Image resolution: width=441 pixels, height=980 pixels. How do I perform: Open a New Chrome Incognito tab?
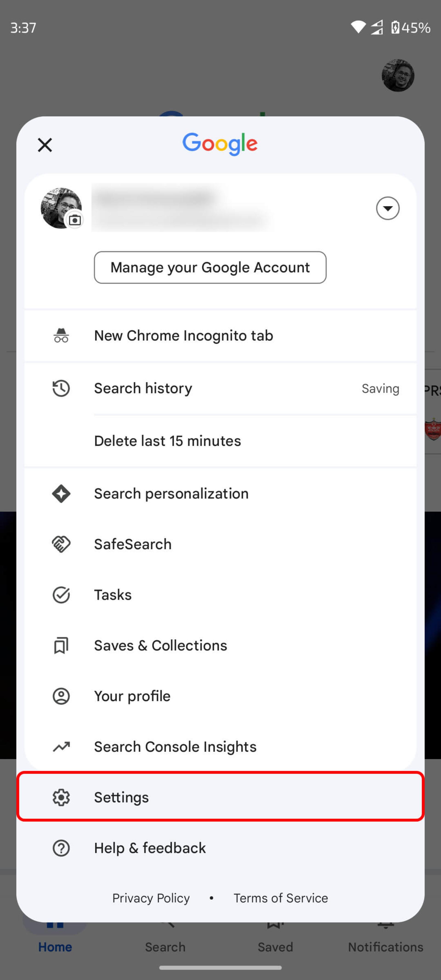coord(220,336)
